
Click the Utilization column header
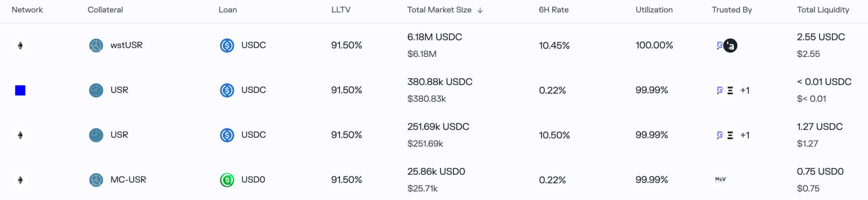coord(654,10)
